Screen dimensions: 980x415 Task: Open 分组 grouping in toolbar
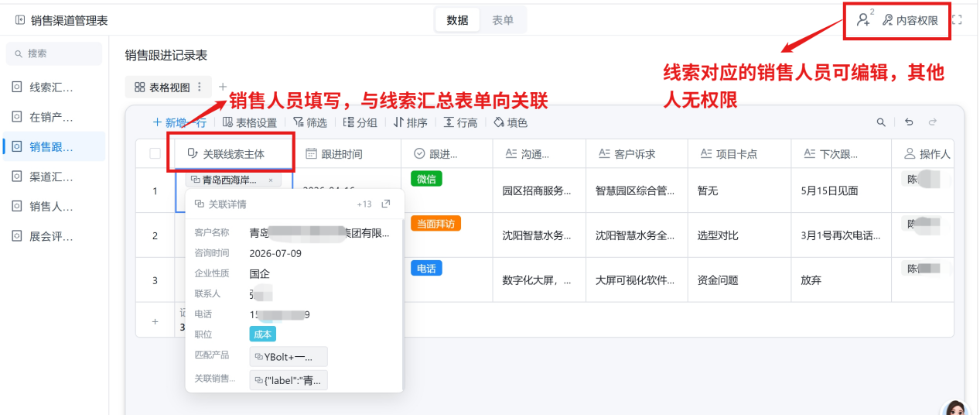coord(360,122)
